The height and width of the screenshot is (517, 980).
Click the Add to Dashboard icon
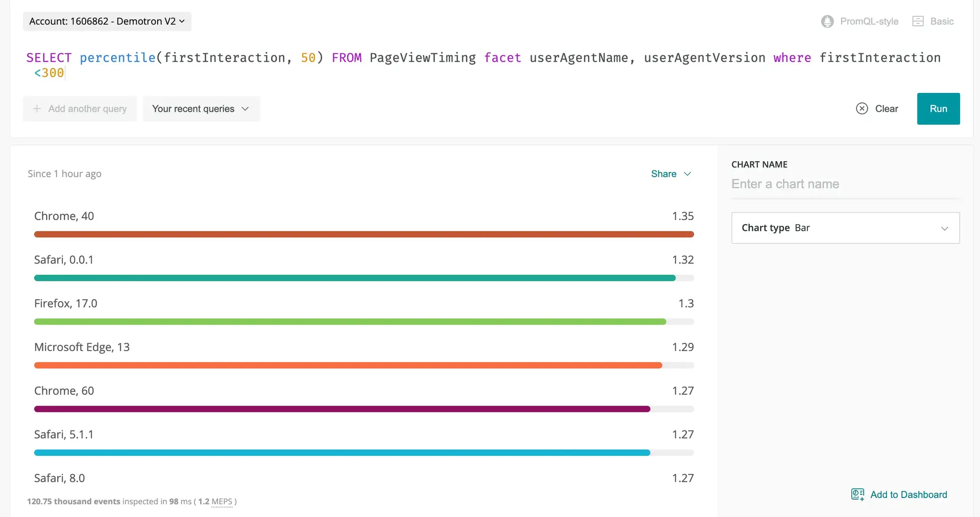[857, 495]
